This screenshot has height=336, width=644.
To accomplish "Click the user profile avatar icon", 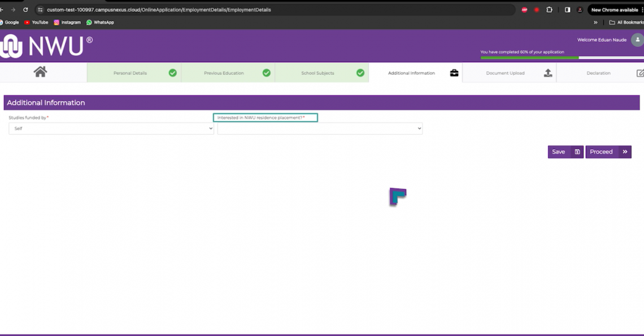I will pos(637,40).
